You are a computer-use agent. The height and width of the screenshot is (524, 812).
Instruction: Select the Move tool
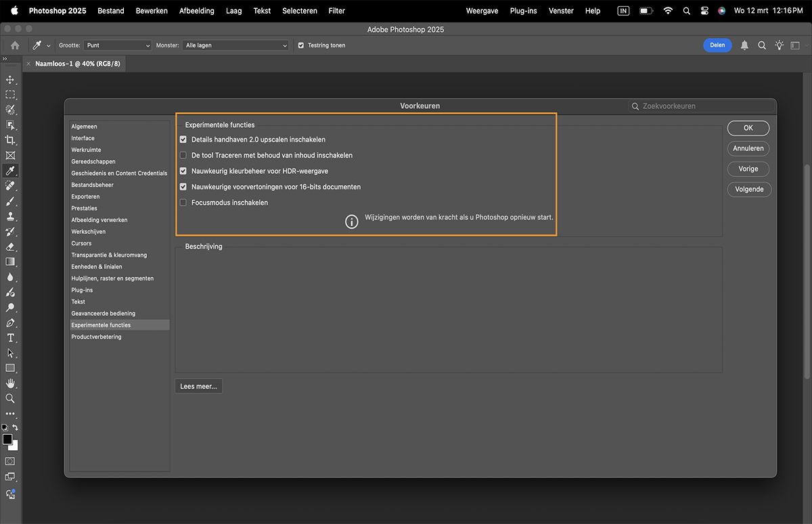(x=10, y=80)
